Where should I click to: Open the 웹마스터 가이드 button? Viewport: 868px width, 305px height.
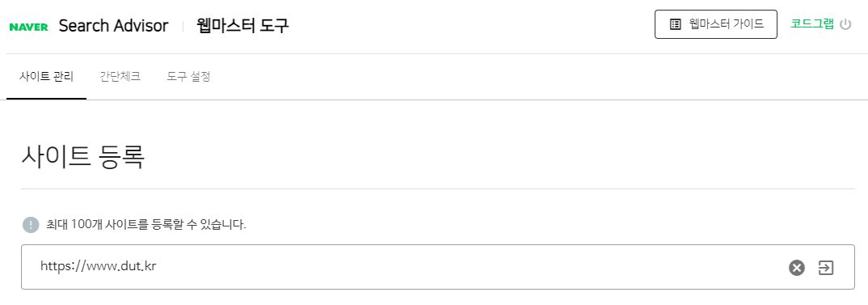(x=716, y=23)
